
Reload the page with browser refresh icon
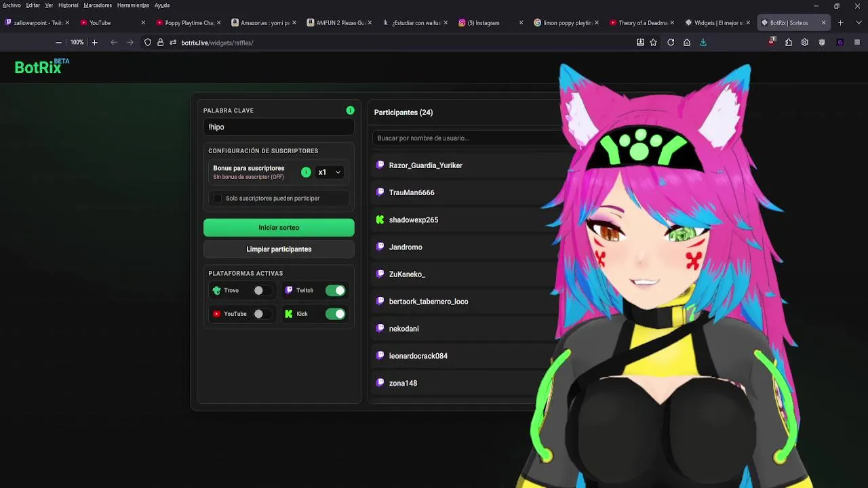point(671,42)
